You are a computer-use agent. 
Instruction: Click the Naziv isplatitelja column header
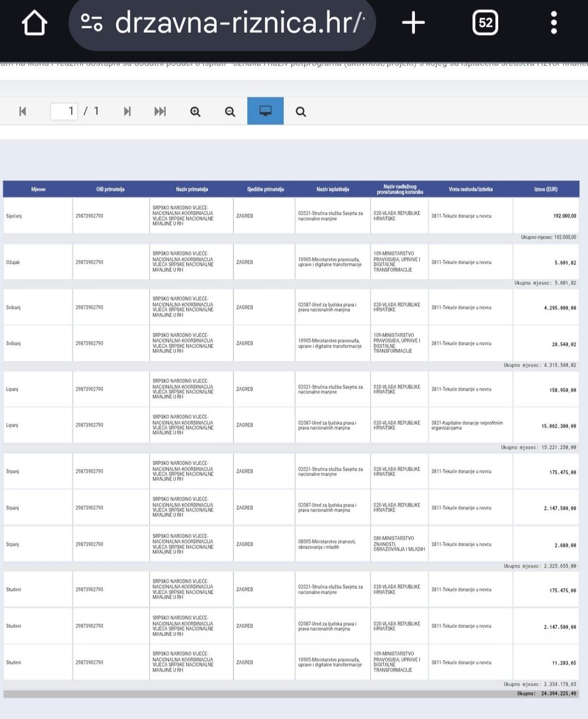[x=333, y=189]
